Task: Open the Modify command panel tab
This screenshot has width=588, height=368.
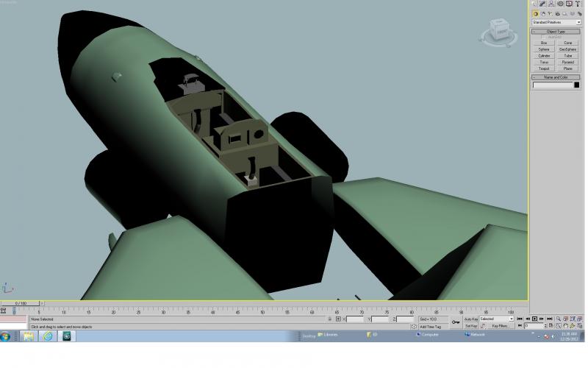Action: point(542,4)
